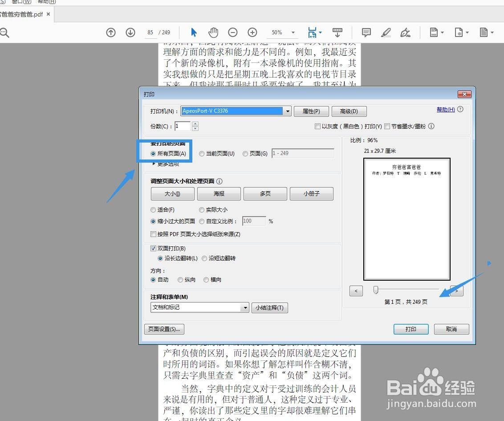504x421 pixels.
Task: Open 页面设置(S) page setup
Action: pyautogui.click(x=164, y=329)
